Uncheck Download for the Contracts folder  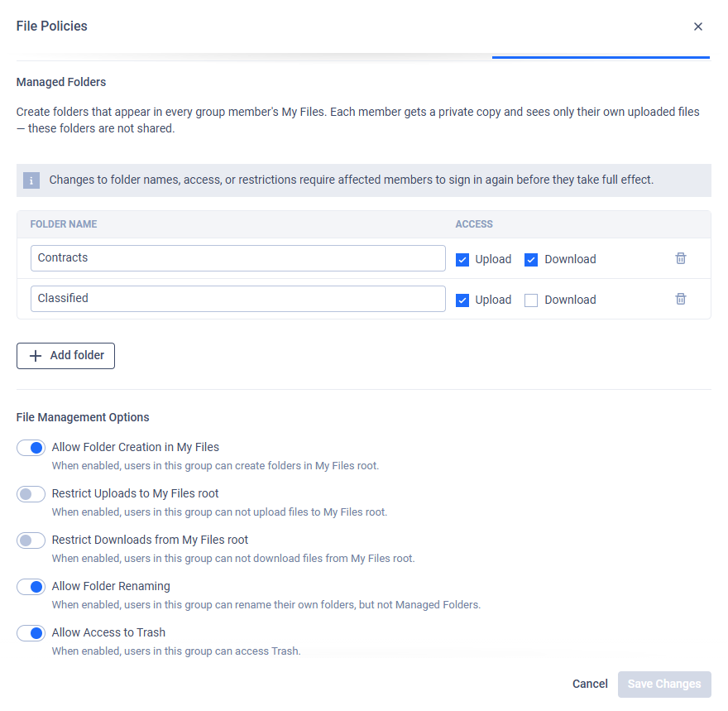pyautogui.click(x=530, y=260)
